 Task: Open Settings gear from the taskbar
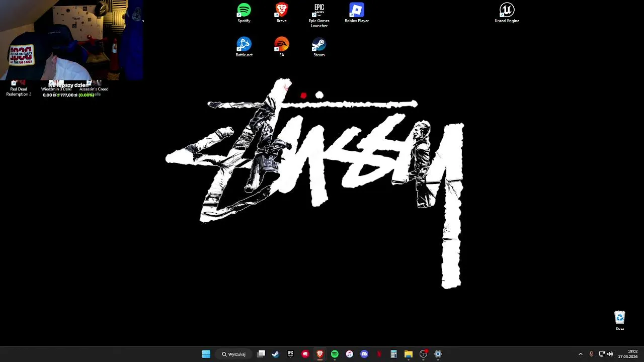coord(438,354)
